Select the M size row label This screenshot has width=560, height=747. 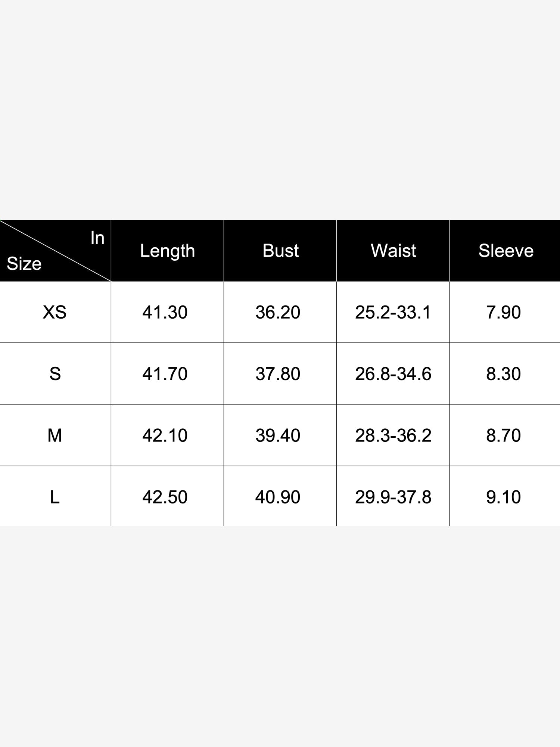pos(55,436)
